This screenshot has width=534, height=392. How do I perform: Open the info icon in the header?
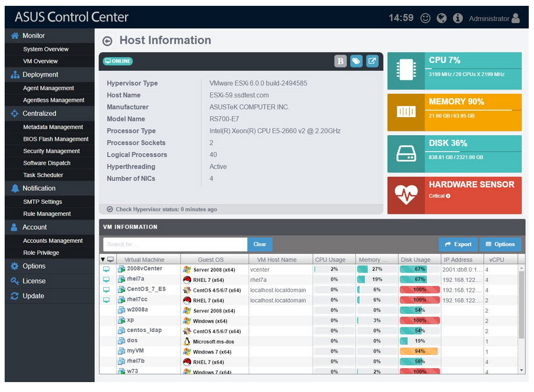(x=458, y=18)
